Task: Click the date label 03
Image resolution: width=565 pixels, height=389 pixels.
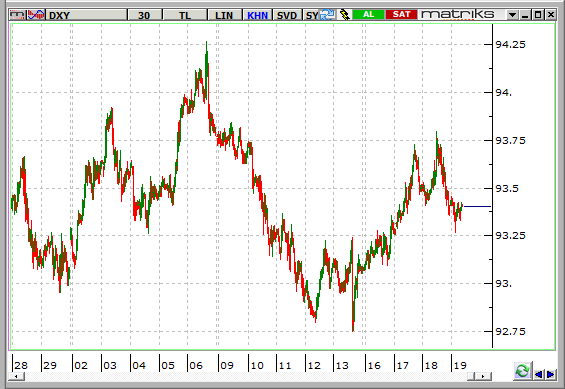Action: tap(110, 366)
